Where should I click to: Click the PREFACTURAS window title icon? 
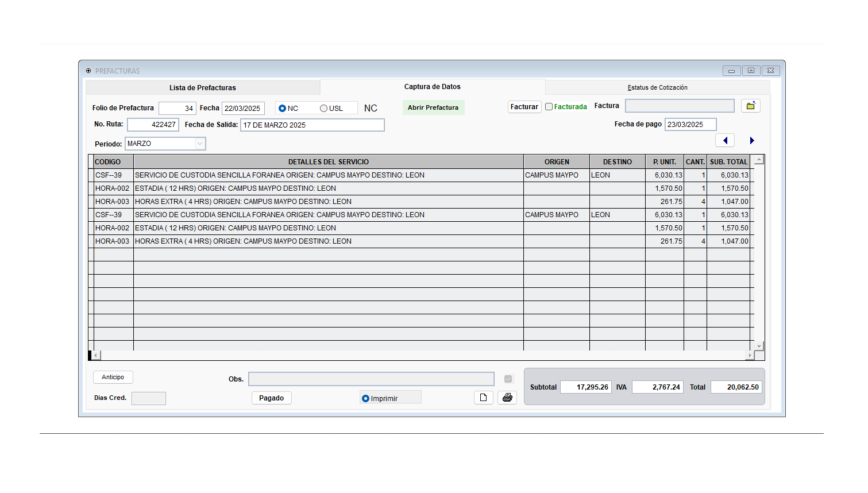88,71
